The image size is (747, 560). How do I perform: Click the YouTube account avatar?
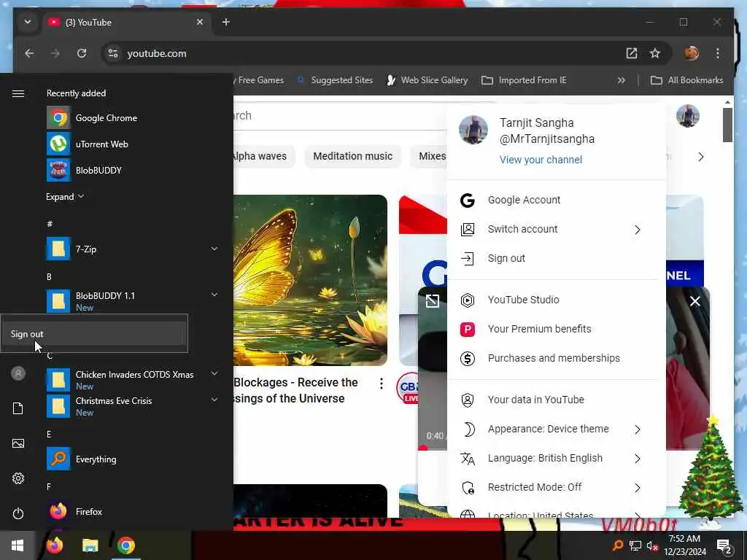click(688, 116)
